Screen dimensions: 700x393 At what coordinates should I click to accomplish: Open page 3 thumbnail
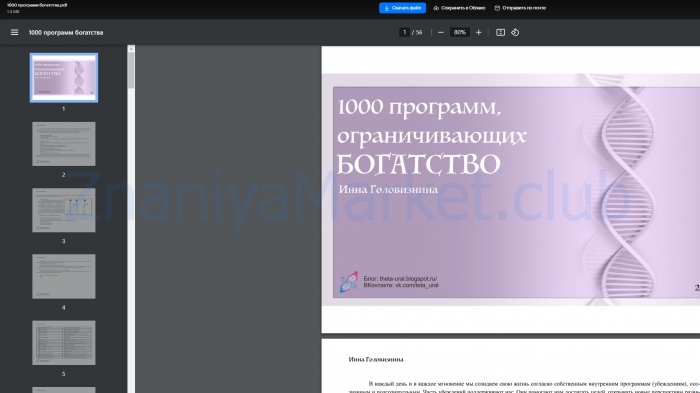pyautogui.click(x=64, y=210)
